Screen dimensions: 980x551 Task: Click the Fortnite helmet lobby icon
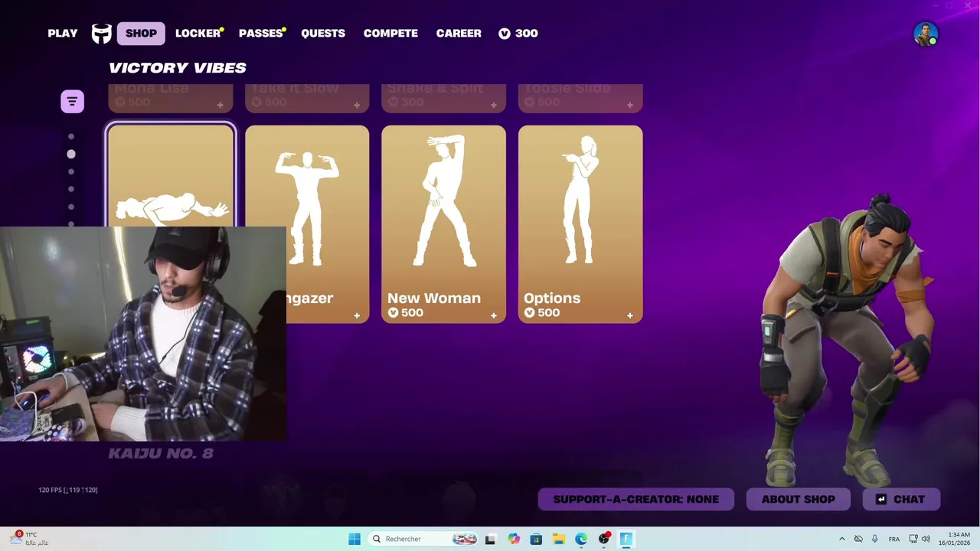click(x=102, y=34)
